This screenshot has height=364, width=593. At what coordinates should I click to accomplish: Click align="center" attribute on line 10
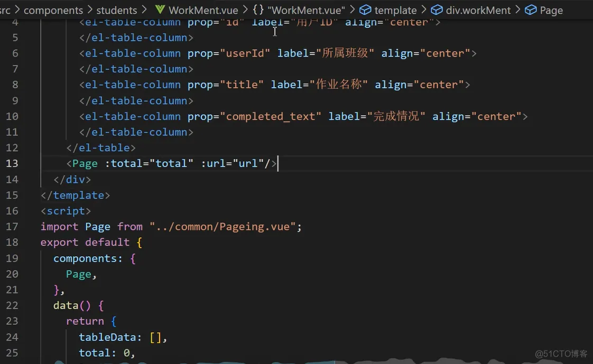pos(477,116)
